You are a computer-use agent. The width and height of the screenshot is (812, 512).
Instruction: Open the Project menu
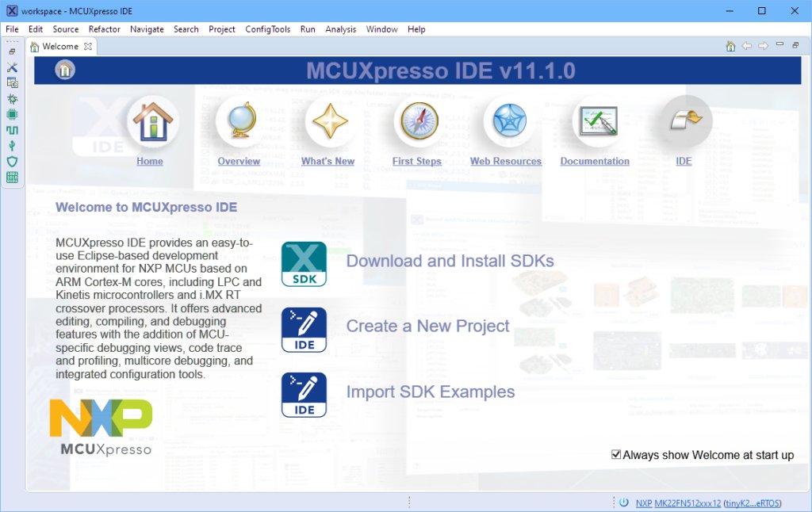pyautogui.click(x=222, y=29)
